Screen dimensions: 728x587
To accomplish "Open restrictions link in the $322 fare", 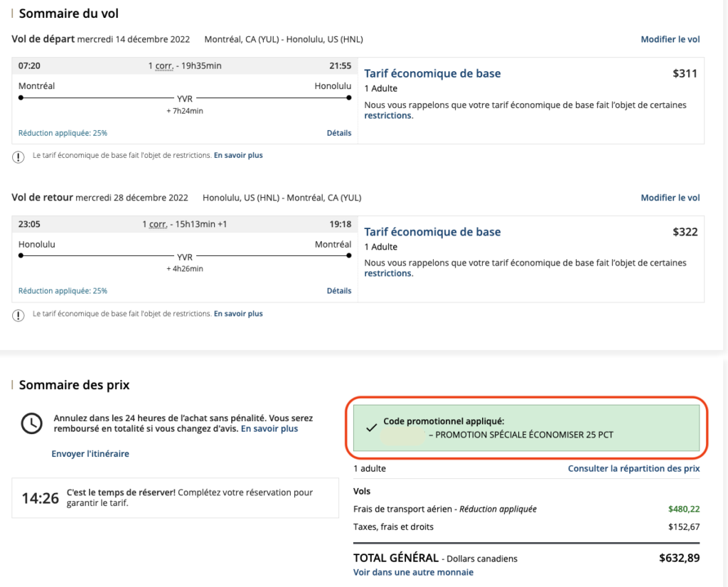I will point(387,273).
